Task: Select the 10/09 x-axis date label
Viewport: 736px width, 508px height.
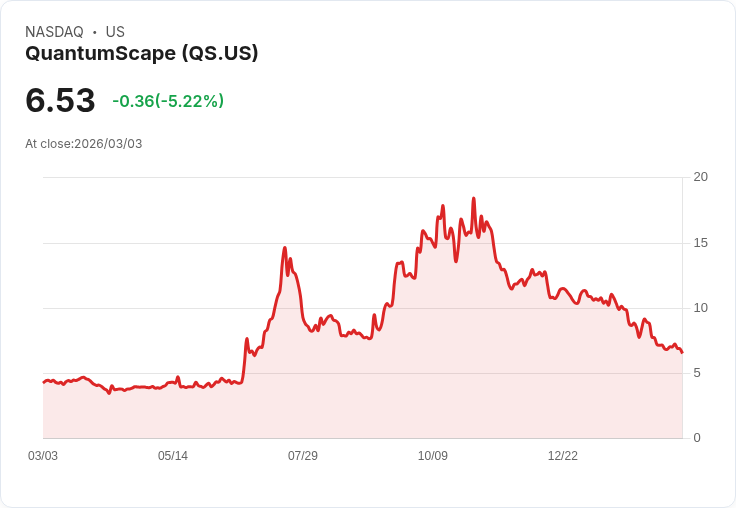Action: pyautogui.click(x=433, y=455)
